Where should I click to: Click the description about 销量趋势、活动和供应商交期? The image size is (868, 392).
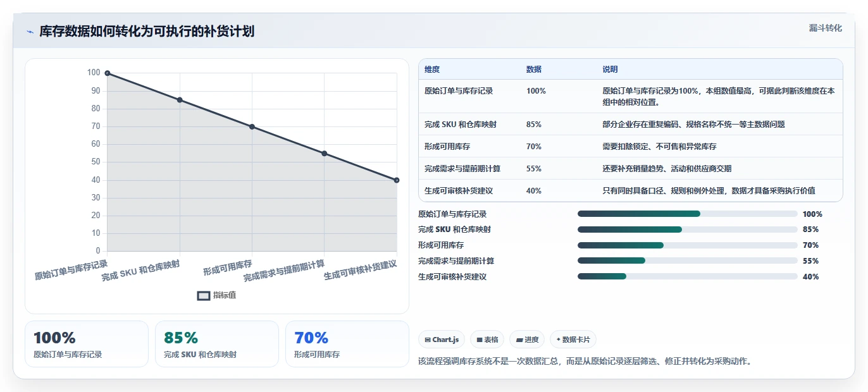click(667, 169)
